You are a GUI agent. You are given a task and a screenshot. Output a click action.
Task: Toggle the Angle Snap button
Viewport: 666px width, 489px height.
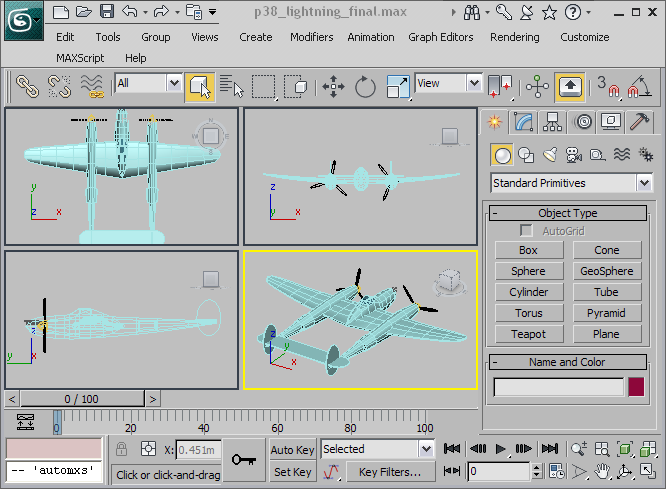coord(640,87)
